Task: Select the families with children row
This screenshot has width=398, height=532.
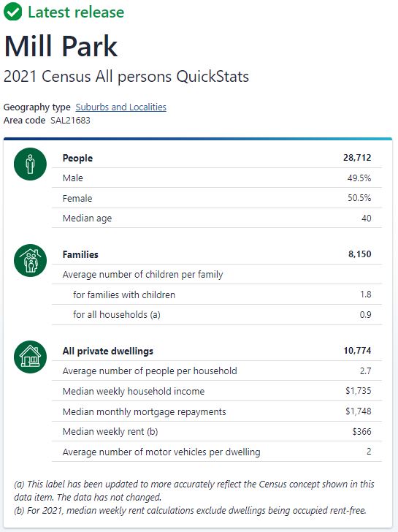Action: pos(217,294)
